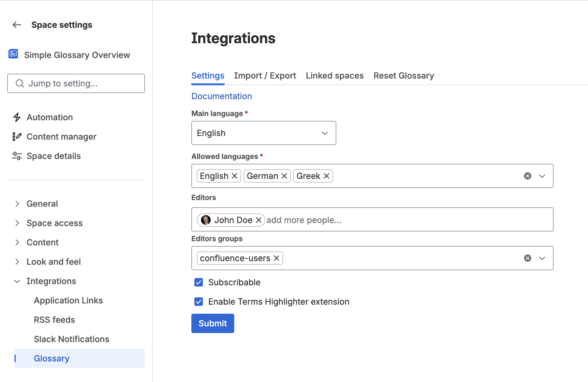
Task: Open the Documentation link
Action: coord(222,96)
